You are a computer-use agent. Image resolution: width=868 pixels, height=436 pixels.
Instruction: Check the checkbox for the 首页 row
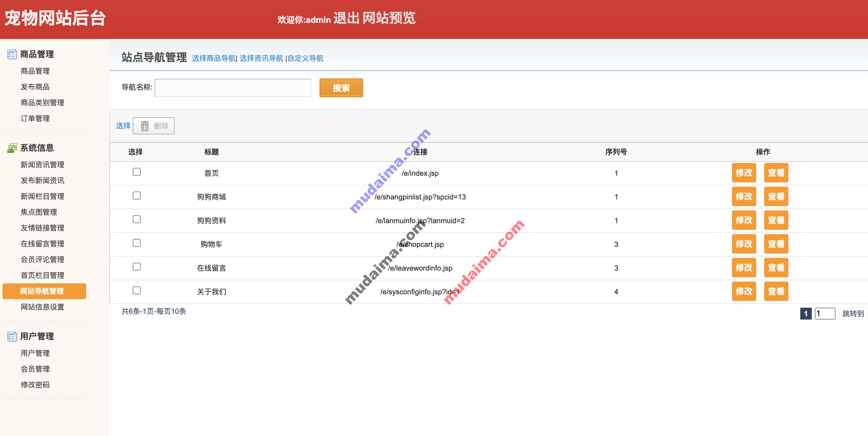[x=136, y=172]
